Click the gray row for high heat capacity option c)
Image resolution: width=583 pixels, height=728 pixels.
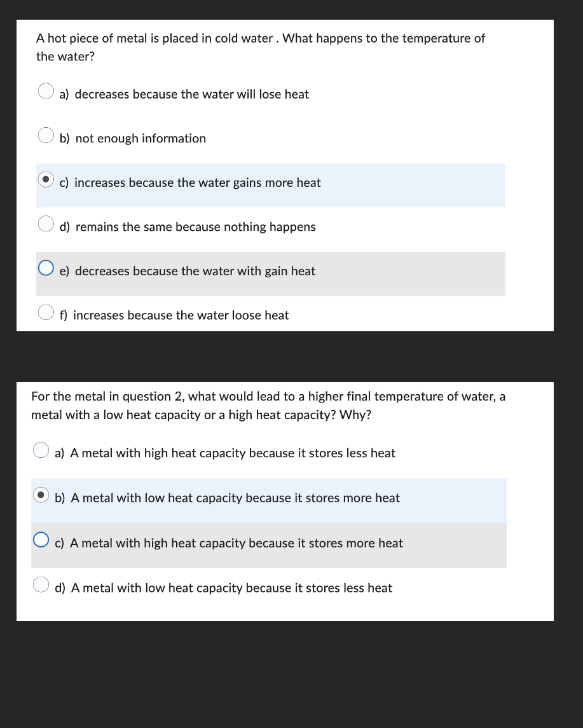(x=268, y=545)
